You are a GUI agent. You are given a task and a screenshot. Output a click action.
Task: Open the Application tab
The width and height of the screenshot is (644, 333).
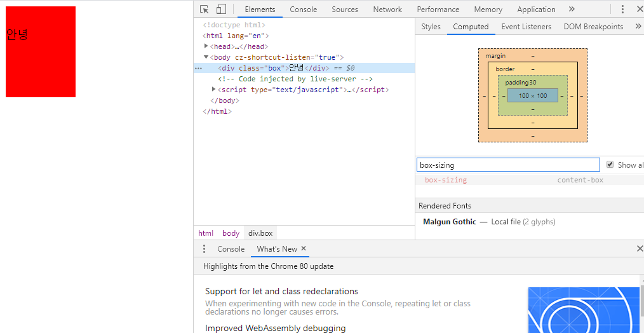pos(536,9)
